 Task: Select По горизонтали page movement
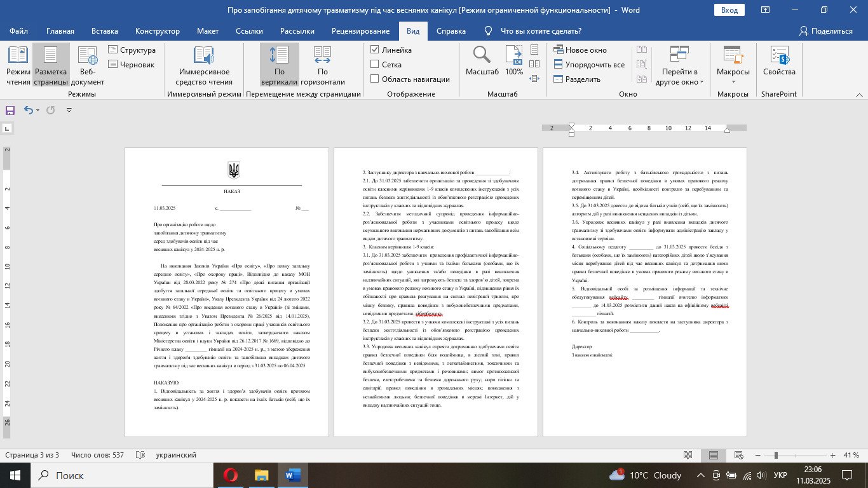click(x=322, y=65)
